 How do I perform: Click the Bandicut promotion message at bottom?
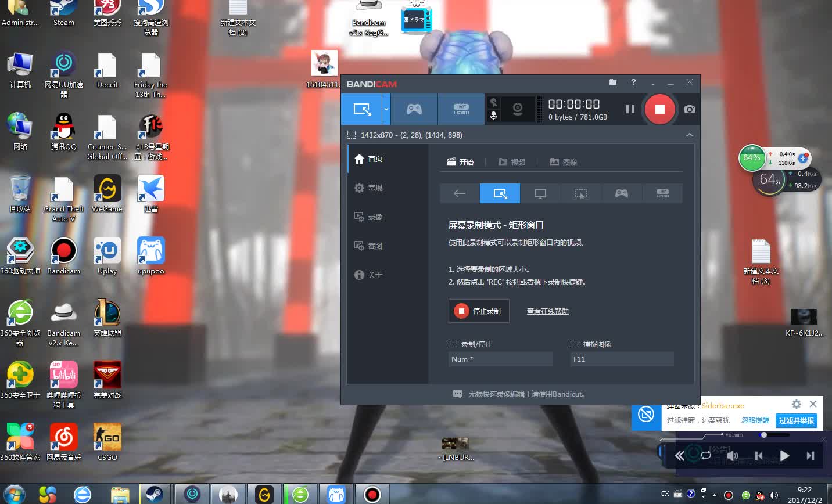[x=520, y=394]
